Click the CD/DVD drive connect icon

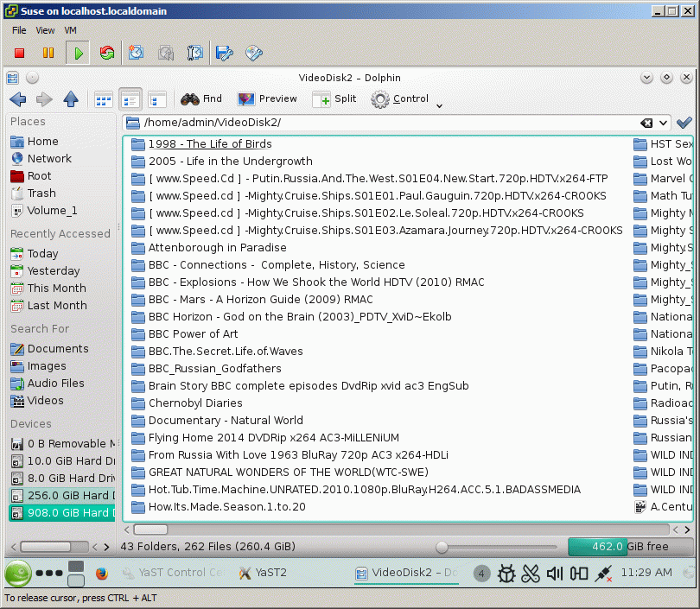[x=254, y=53]
